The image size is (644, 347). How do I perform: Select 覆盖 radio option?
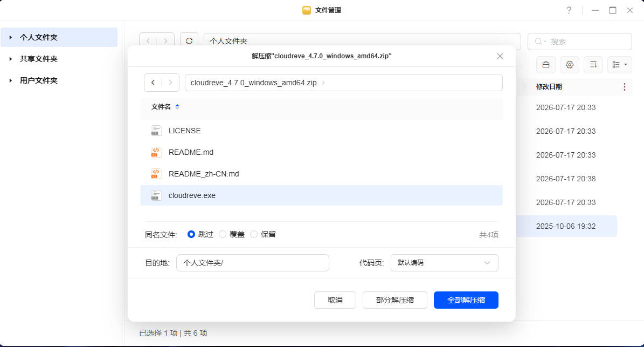[223, 234]
